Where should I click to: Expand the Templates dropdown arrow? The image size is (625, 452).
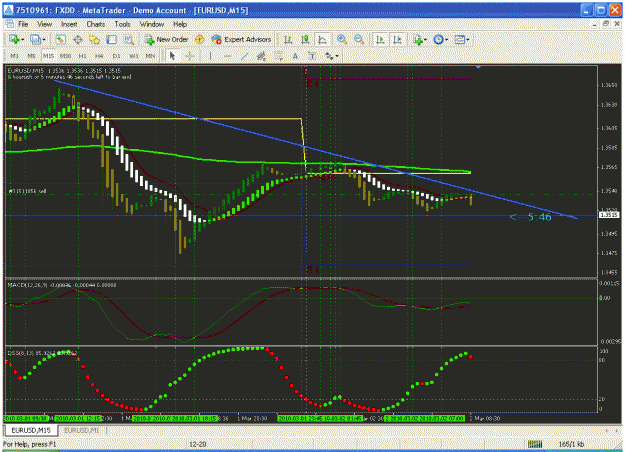[468, 39]
